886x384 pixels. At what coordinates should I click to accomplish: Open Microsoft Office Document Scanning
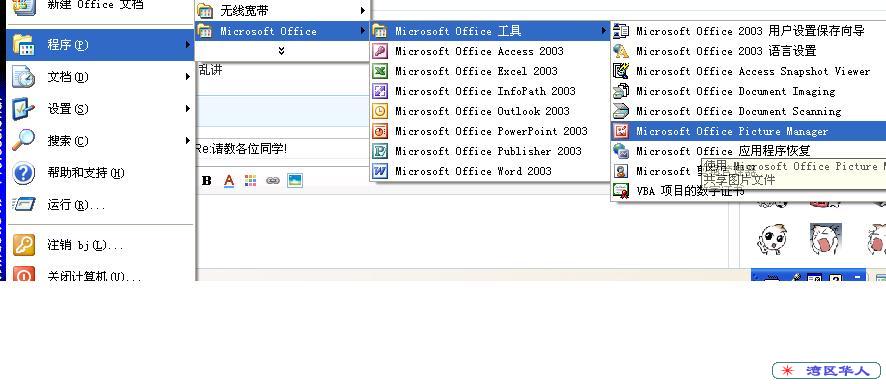(x=749, y=111)
